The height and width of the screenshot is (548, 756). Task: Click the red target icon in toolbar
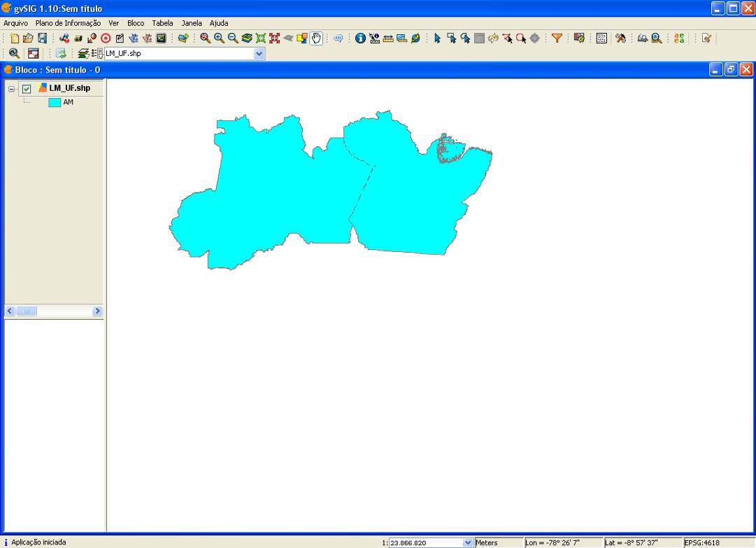(x=106, y=38)
